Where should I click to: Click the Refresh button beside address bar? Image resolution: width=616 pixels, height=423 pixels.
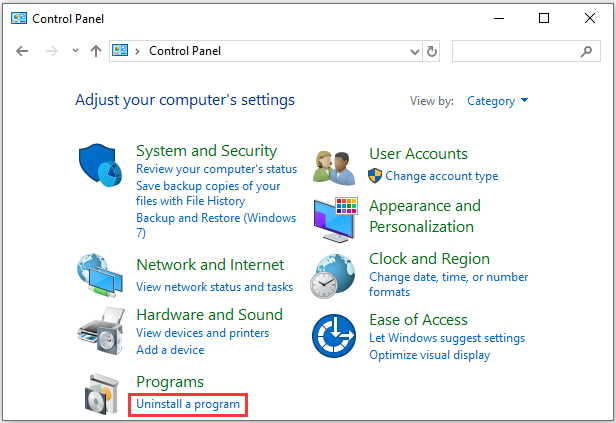pyautogui.click(x=431, y=51)
